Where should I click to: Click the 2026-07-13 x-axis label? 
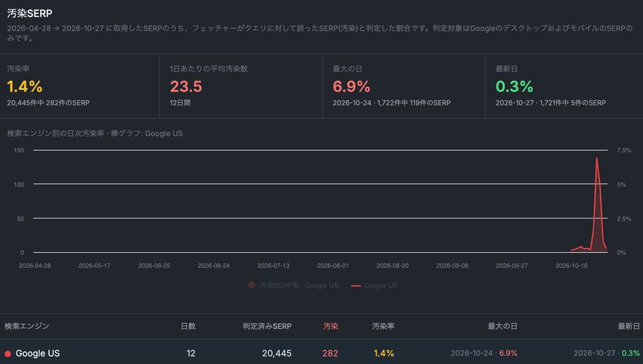273,265
